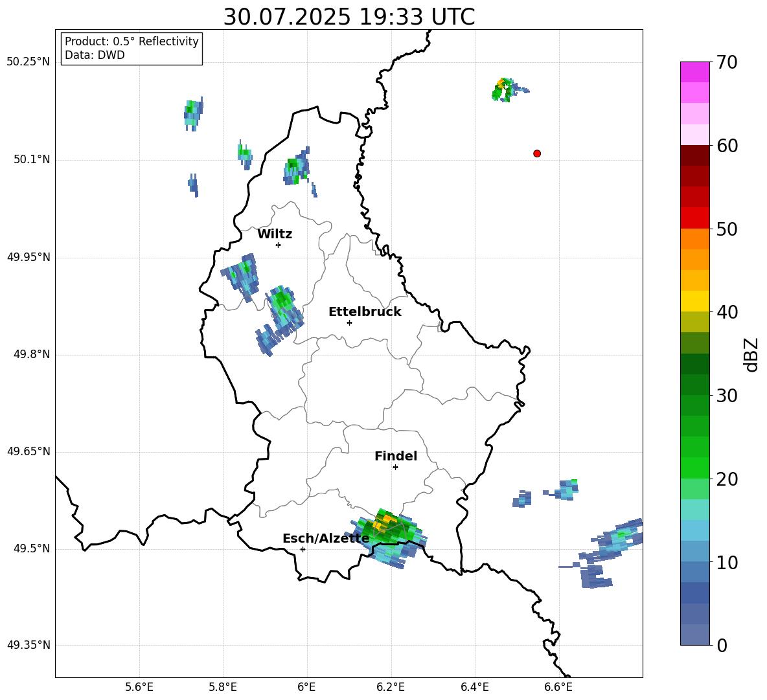Click the 49.95°N latitude label
The width and height of the screenshot is (767, 700).
point(29,256)
